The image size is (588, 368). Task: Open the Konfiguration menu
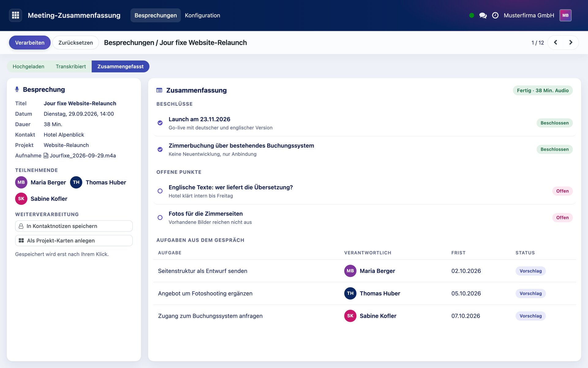point(202,15)
